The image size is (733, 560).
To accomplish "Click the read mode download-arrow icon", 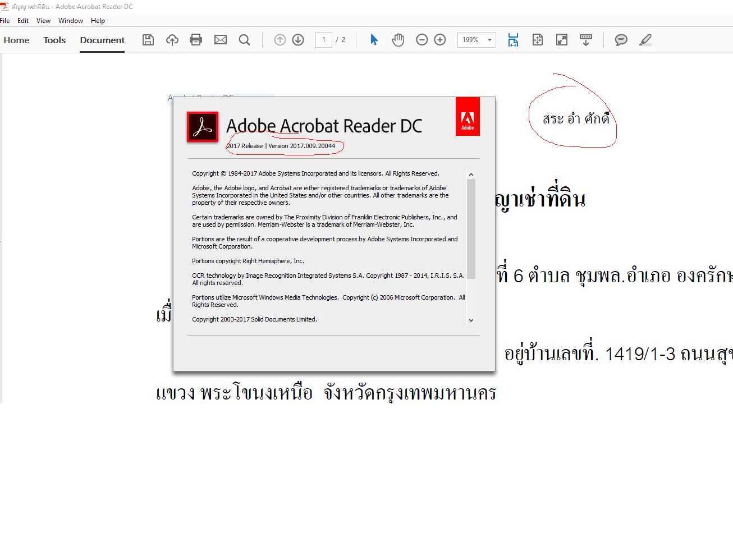I will point(585,40).
